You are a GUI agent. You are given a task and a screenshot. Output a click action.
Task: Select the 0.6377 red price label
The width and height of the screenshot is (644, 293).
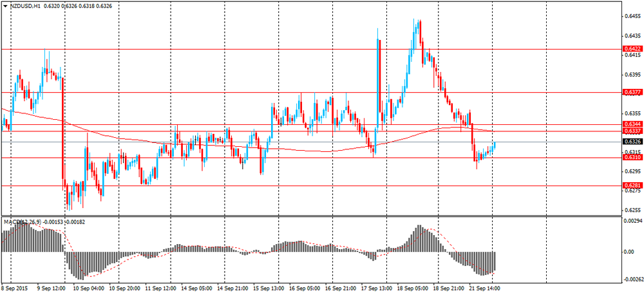click(631, 93)
